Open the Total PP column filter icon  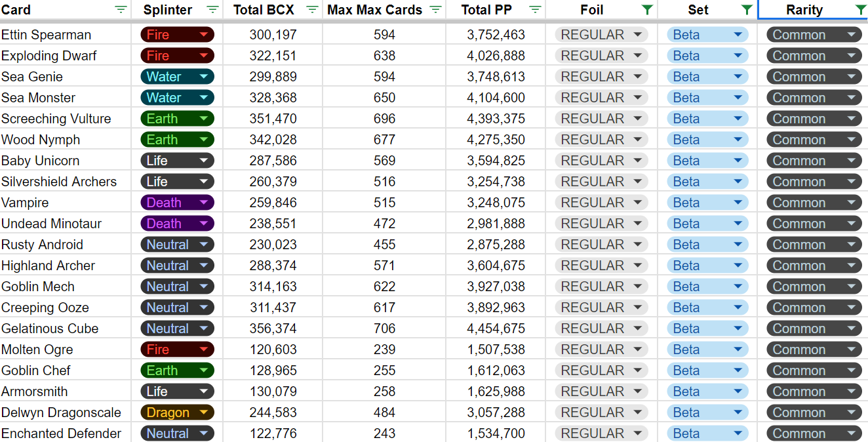tap(535, 10)
